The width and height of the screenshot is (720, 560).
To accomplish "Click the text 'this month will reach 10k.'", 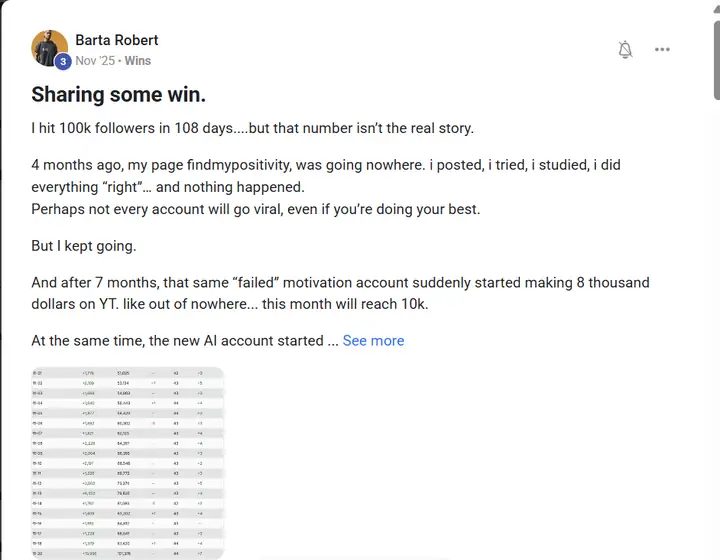I will click(x=345, y=304).
